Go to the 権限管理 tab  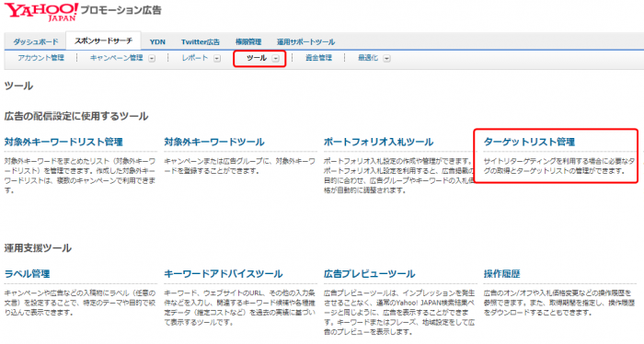pos(248,42)
